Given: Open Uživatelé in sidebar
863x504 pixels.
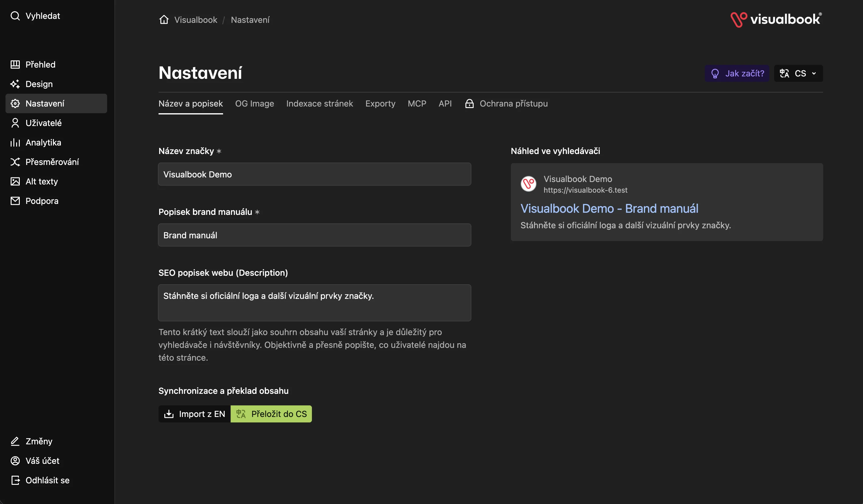Looking at the screenshot, I should tap(56, 123).
